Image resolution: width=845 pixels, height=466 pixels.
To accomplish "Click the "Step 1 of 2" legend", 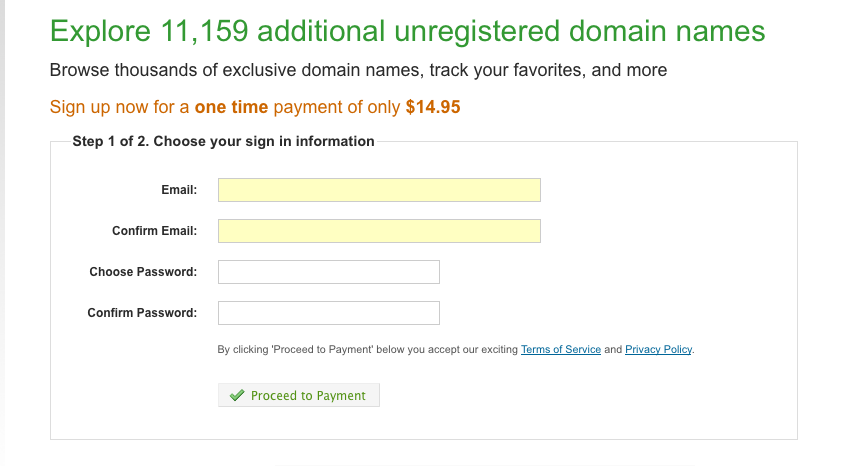I will pyautogui.click(x=223, y=141).
